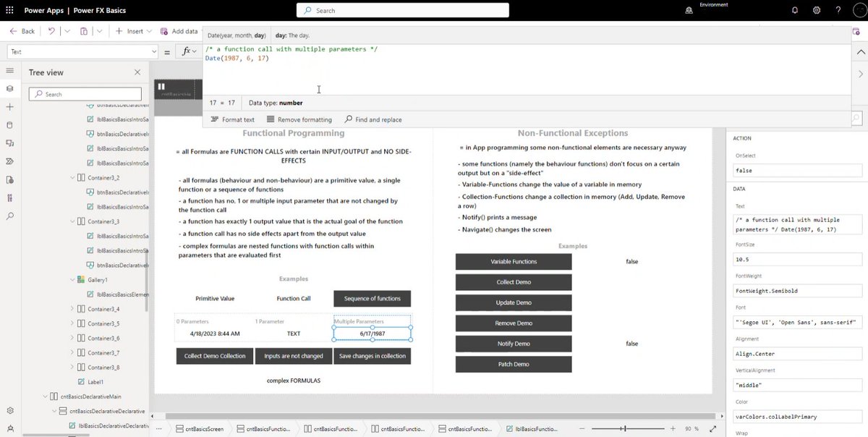The image size is (868, 437).
Task: Click the Sequence of functions button
Action: click(372, 298)
